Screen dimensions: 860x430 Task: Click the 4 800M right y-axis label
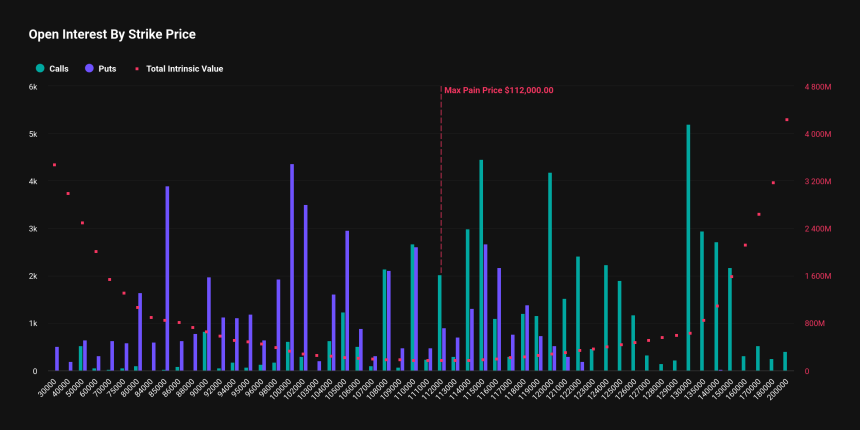coord(818,87)
